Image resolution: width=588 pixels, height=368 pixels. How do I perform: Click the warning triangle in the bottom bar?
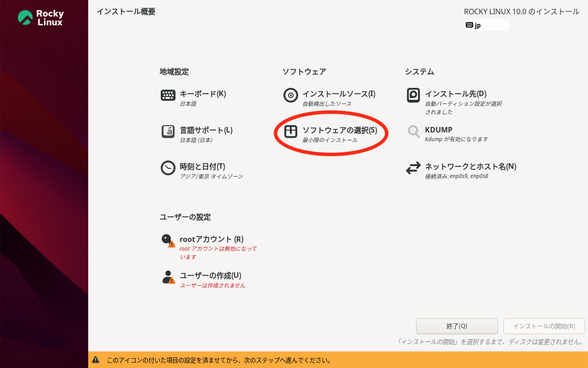96,359
